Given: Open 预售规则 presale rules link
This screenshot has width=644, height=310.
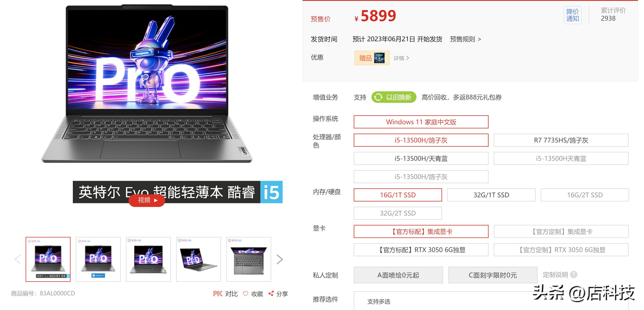Looking at the screenshot, I should [x=465, y=39].
